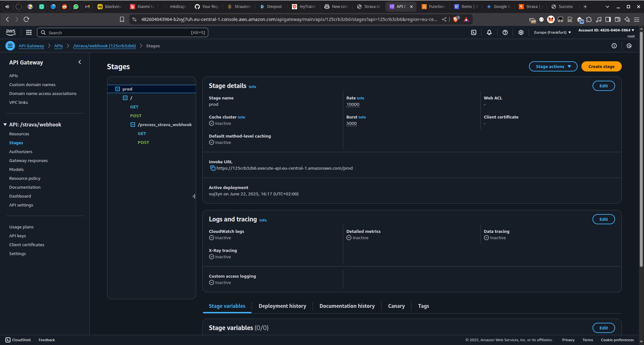Viewport: 644px width, 345px height.
Task: Click the notifications bell icon
Action: (489, 32)
